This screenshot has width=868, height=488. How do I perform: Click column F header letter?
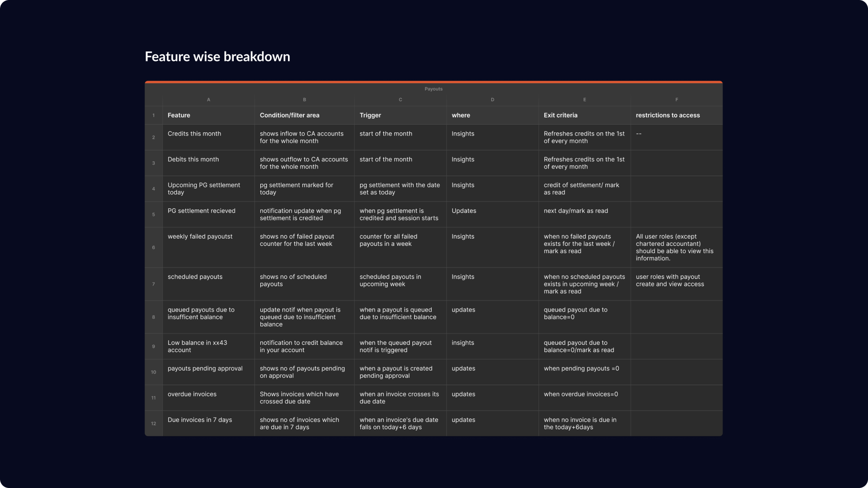click(676, 99)
